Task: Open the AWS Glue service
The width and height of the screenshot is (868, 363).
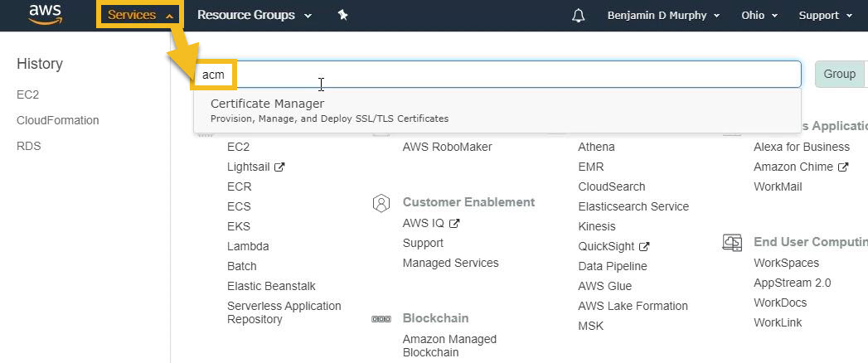Action: [604, 286]
